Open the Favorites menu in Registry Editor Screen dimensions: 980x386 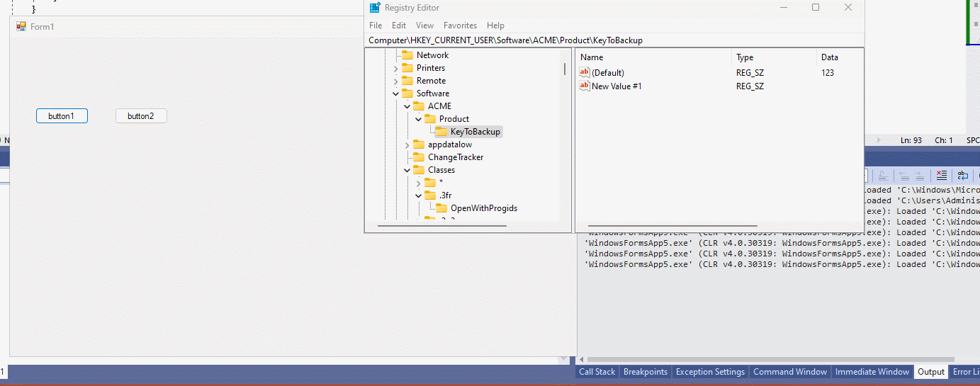460,25
